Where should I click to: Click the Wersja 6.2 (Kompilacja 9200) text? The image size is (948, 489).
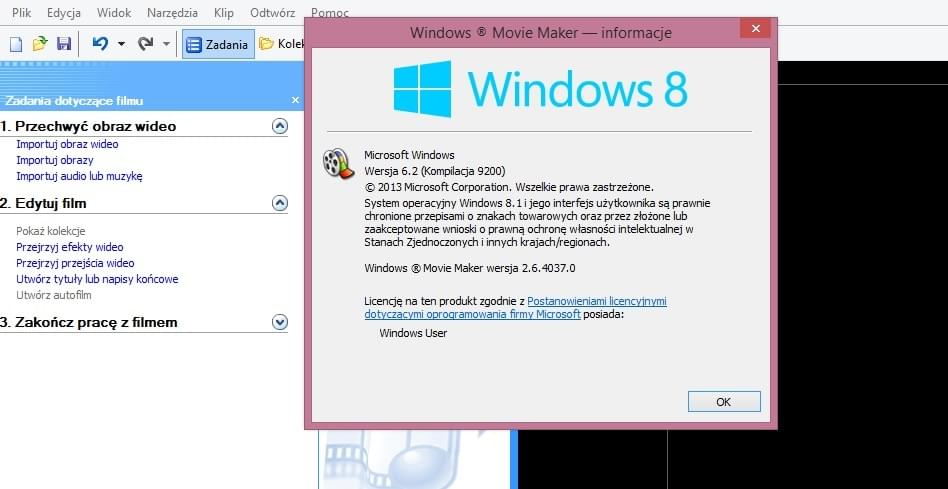click(x=435, y=171)
